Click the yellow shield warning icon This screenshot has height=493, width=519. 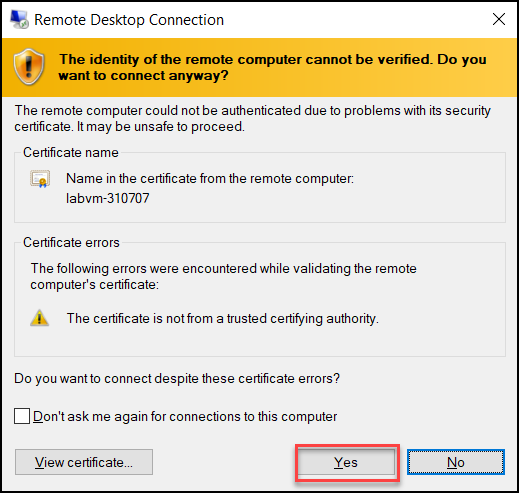pos(29,67)
